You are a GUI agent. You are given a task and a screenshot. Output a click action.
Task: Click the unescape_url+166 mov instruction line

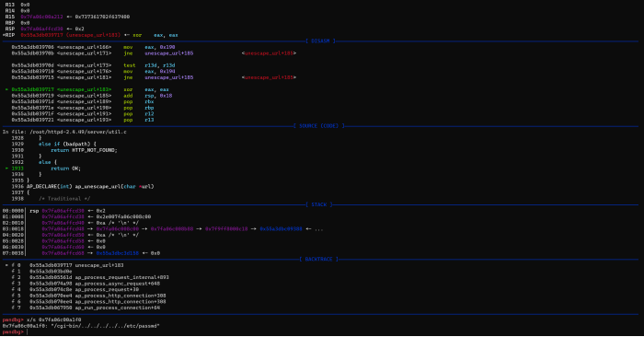click(x=93, y=47)
